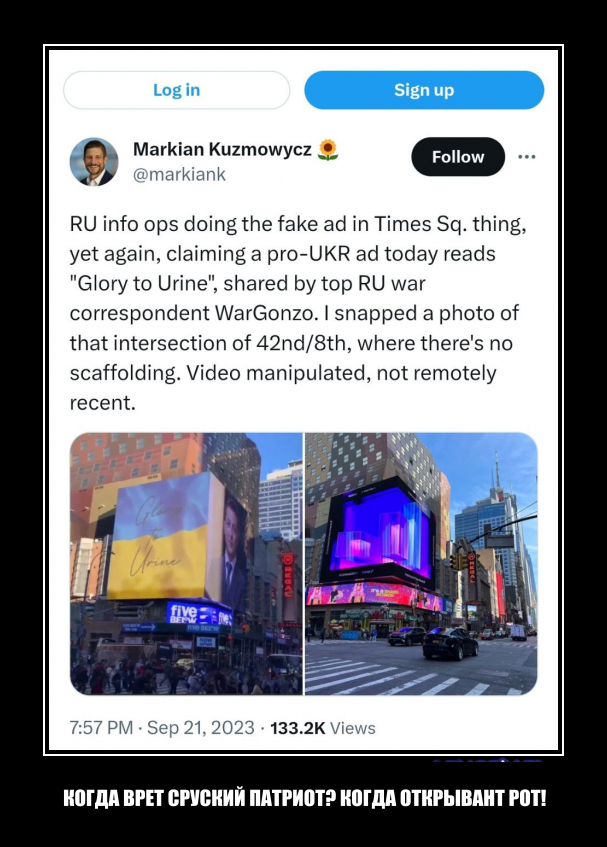
Task: Open Markian Kuzmowycz's profile avatar
Action: [x=94, y=162]
